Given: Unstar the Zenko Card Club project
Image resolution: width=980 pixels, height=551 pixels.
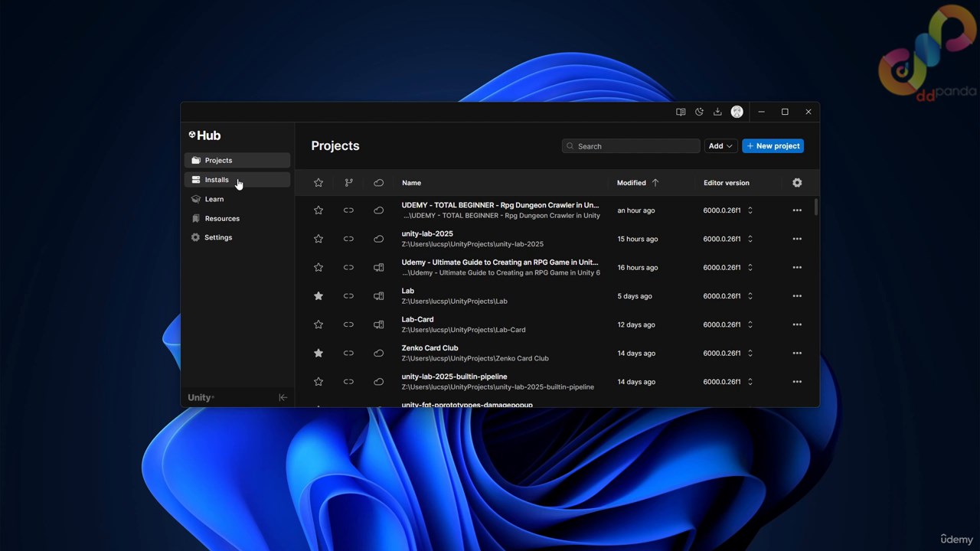Looking at the screenshot, I should tap(318, 353).
